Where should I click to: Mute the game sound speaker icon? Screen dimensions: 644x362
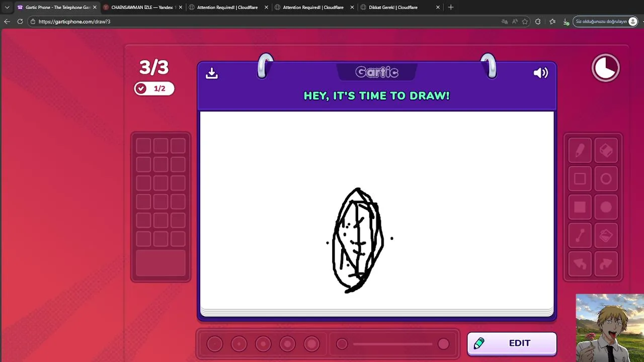[541, 73]
